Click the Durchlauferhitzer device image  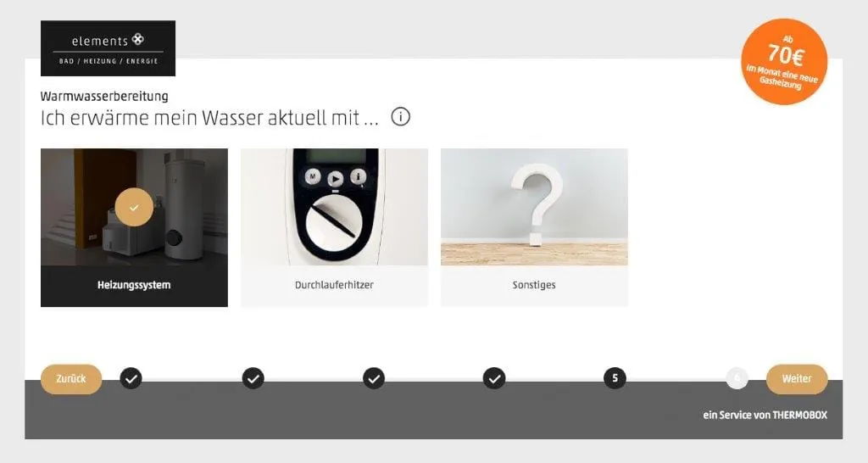click(334, 207)
